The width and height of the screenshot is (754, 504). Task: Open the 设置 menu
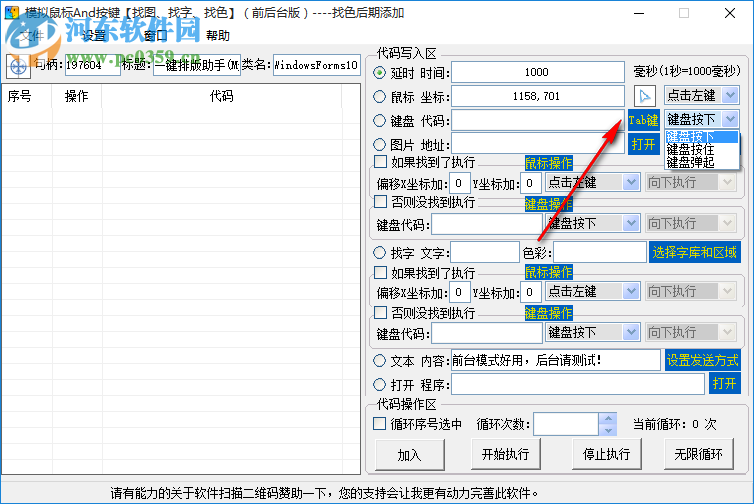(94, 36)
